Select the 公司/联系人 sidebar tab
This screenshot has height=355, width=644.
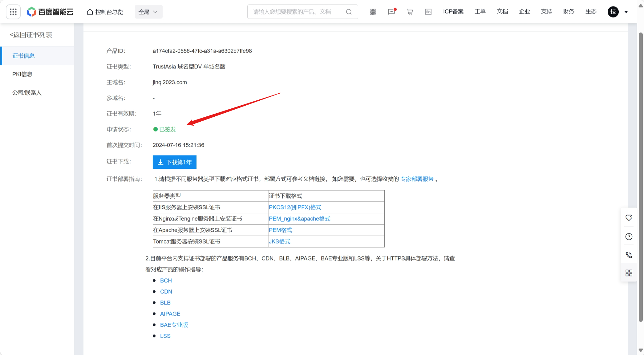[x=37, y=93]
